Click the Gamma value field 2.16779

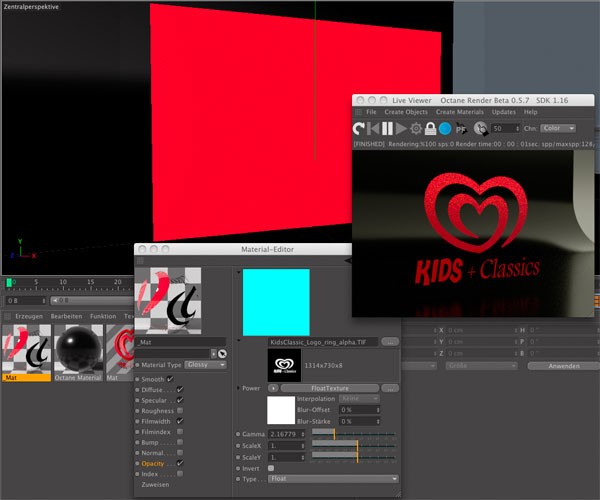287,434
